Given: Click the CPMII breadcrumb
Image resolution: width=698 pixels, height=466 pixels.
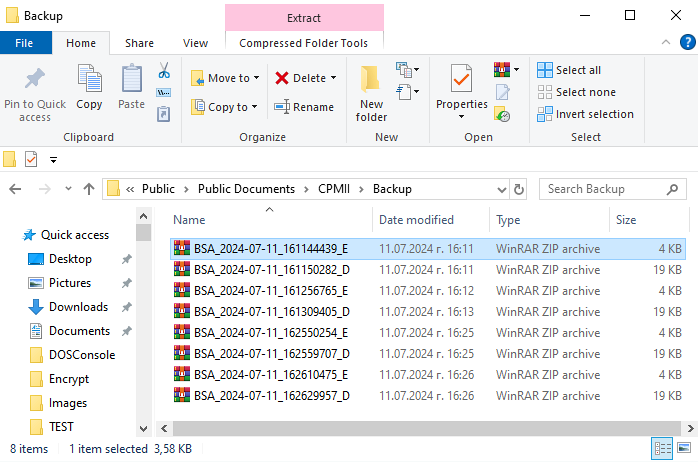Looking at the screenshot, I should (x=334, y=189).
